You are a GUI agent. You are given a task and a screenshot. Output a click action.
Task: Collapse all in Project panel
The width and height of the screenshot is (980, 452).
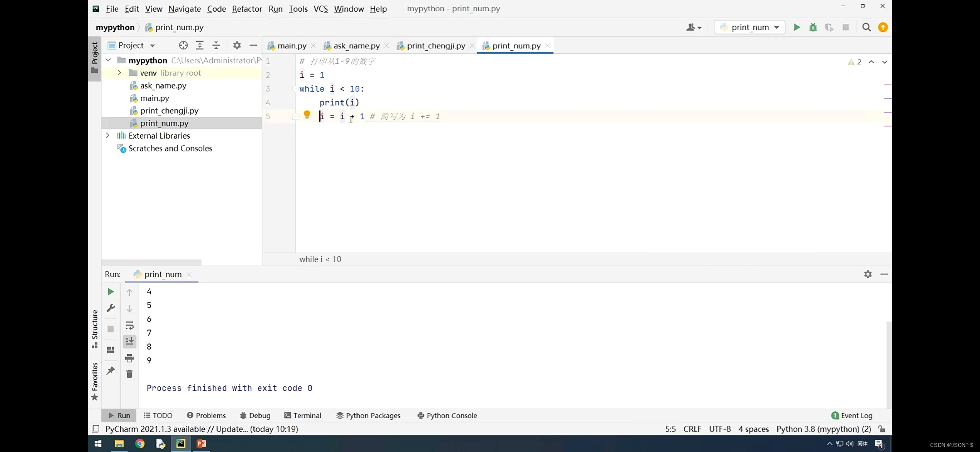[216, 45]
